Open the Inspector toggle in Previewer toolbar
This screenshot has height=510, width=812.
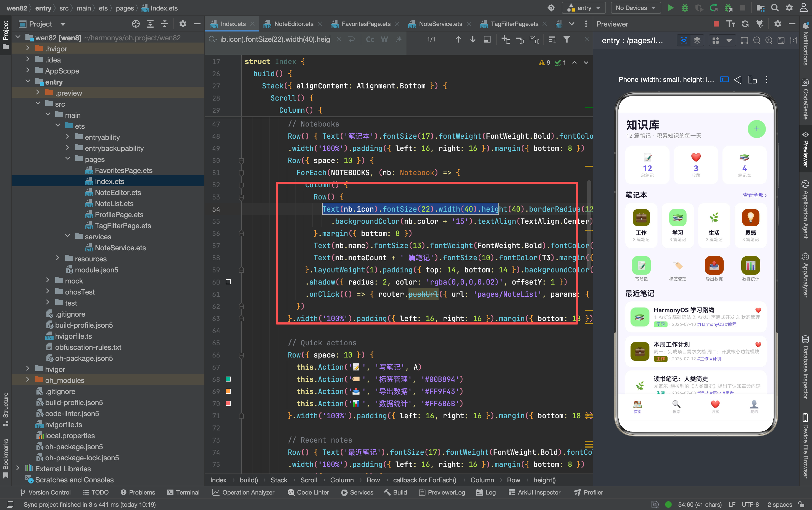coord(684,41)
